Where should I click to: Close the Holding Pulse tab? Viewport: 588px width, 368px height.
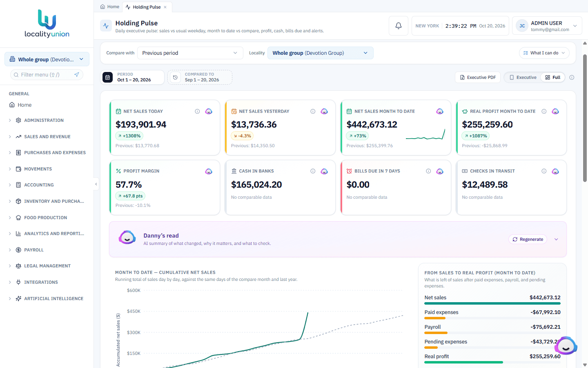click(165, 7)
